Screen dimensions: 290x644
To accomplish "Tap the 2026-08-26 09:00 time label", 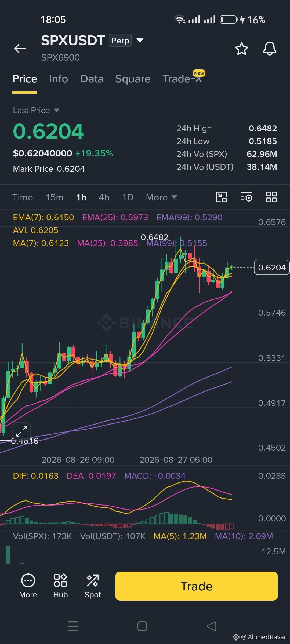I will pos(78,460).
